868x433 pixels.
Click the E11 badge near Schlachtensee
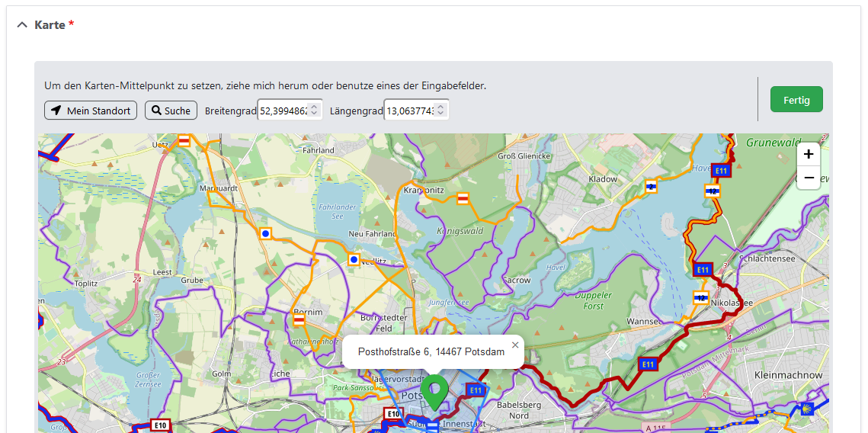click(703, 270)
